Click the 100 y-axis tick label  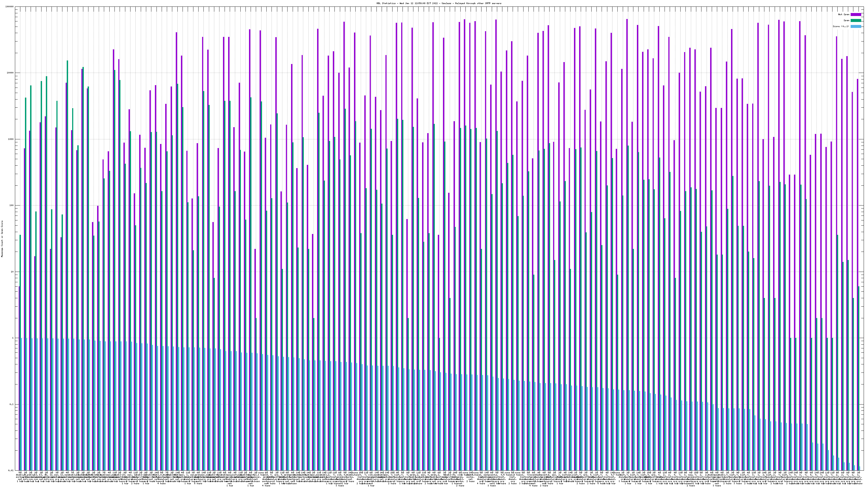(12, 206)
